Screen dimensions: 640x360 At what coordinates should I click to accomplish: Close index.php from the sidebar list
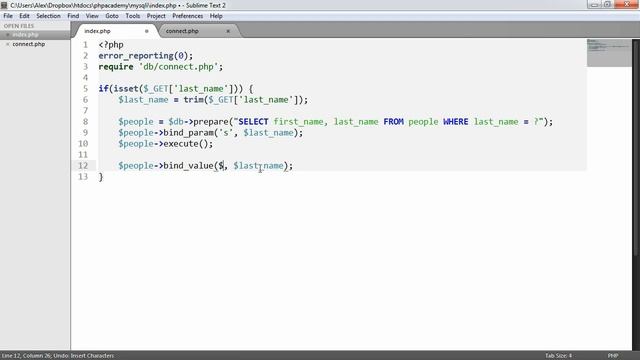tap(7, 35)
